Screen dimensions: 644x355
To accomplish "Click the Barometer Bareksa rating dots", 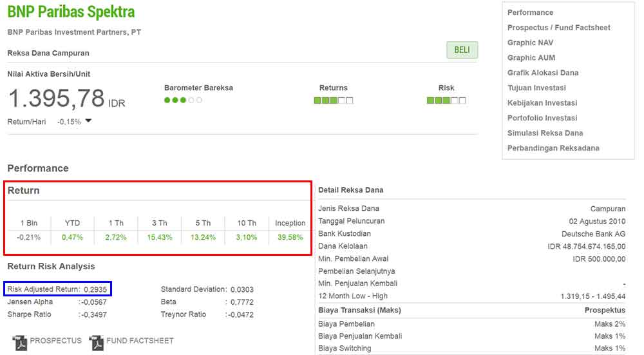I will 183,100.
